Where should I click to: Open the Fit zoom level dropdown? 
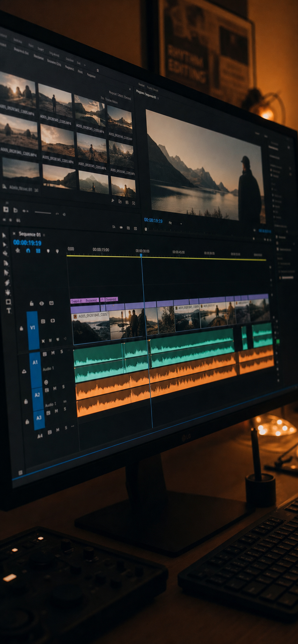tap(175, 223)
